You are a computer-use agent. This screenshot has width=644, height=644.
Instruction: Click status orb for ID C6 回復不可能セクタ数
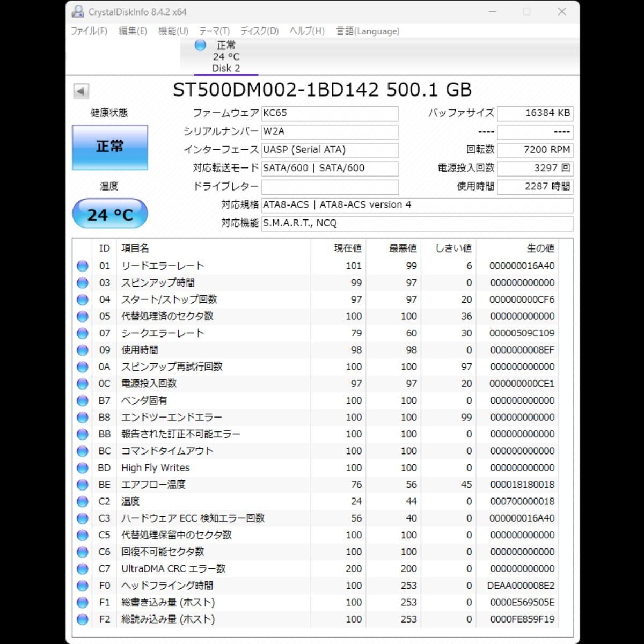tap(82, 552)
